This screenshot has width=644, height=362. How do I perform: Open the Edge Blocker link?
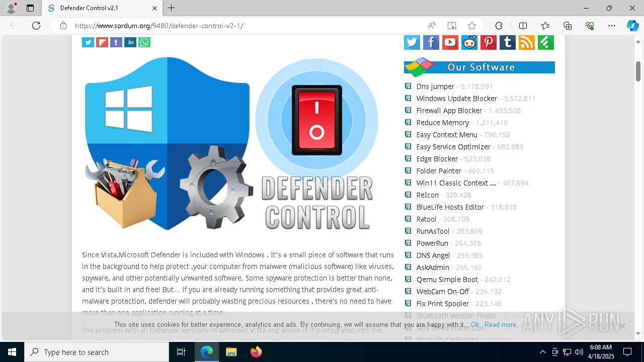(437, 159)
